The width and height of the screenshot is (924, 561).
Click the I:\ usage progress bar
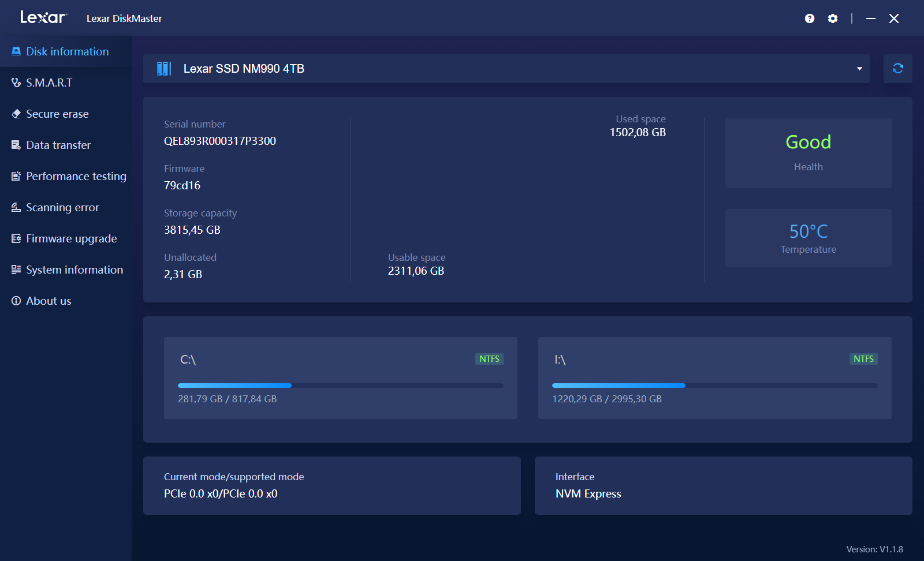click(x=715, y=385)
